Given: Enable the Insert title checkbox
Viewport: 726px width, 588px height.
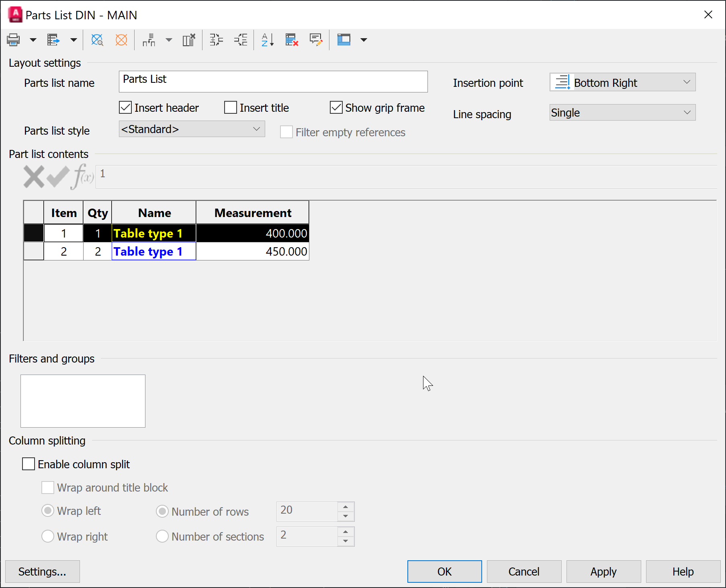Looking at the screenshot, I should 230,107.
